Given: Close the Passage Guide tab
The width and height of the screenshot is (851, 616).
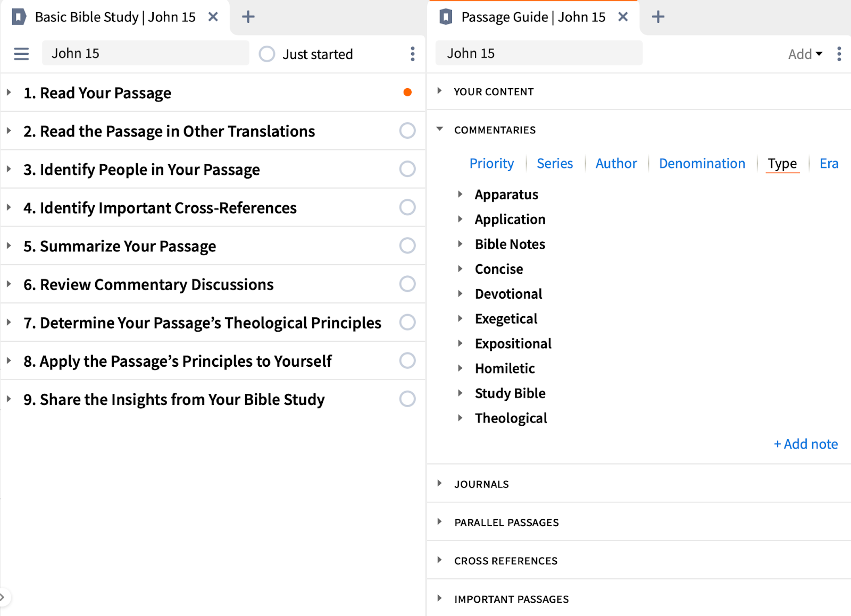Looking at the screenshot, I should click(x=623, y=17).
